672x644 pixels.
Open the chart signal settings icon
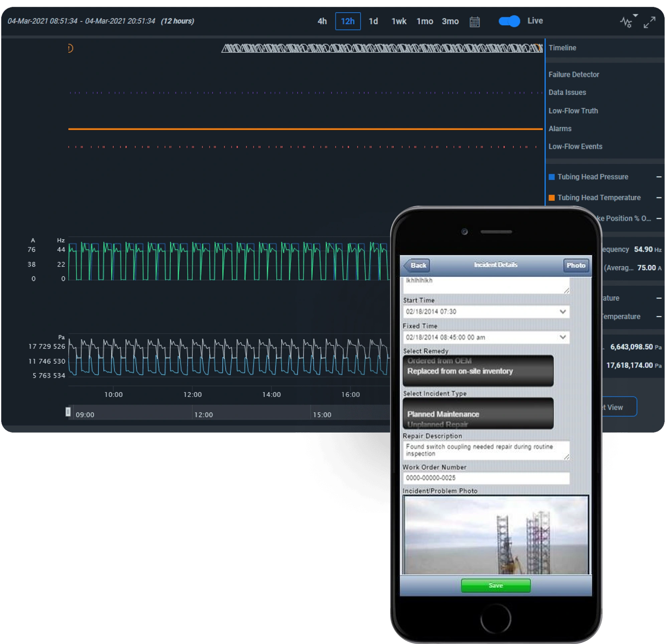click(626, 22)
